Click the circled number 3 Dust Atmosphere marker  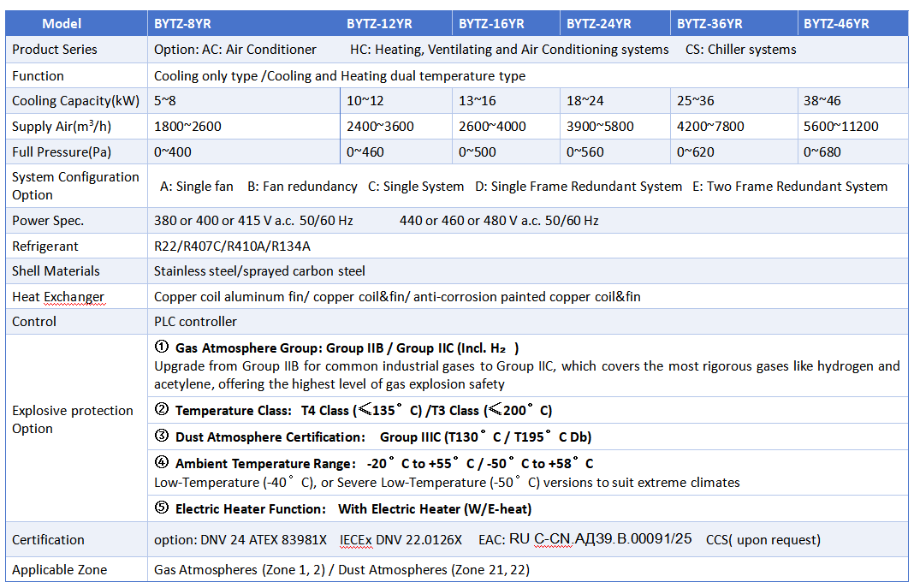coord(162,437)
